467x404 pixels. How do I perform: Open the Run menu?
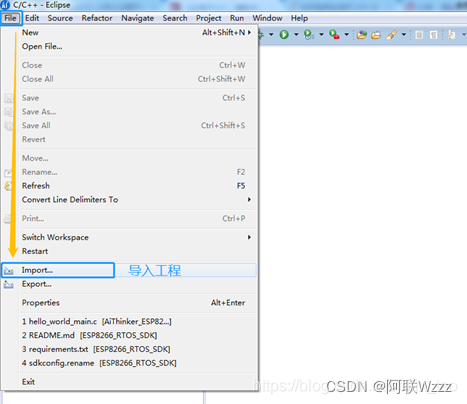coord(237,18)
